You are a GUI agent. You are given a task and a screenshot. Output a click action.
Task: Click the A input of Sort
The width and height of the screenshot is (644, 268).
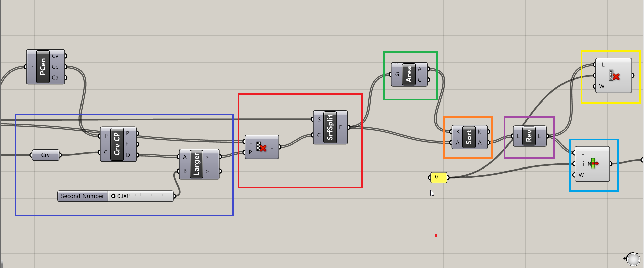click(x=458, y=142)
